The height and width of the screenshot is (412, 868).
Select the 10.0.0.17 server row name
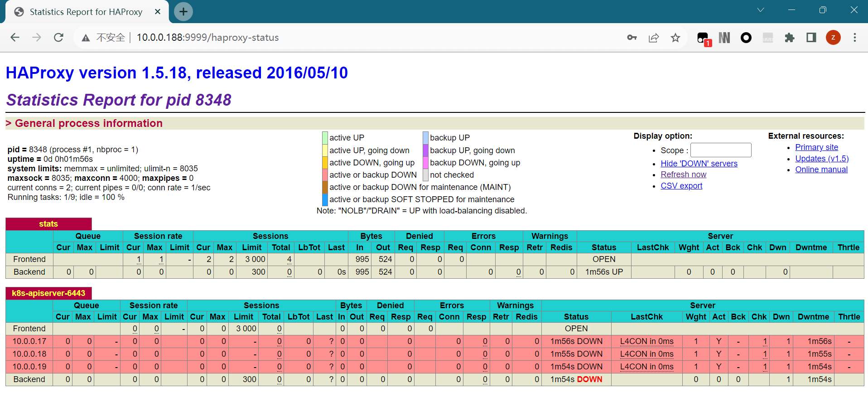(x=29, y=341)
